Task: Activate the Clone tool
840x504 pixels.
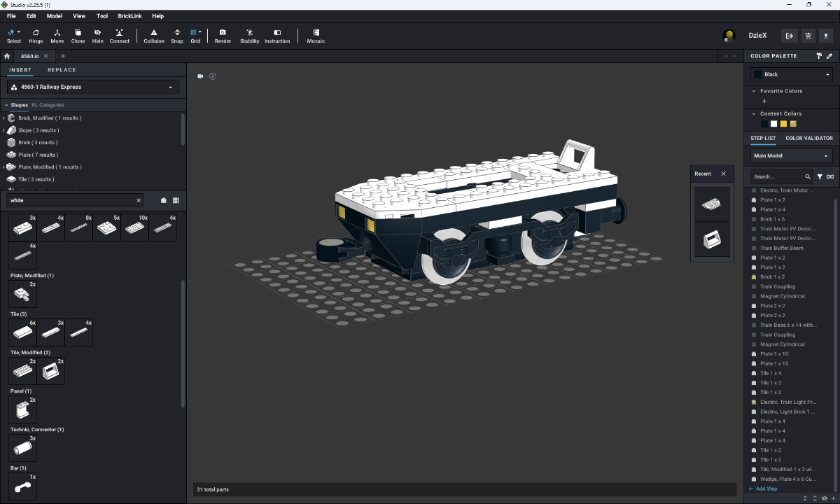Action: tap(78, 36)
